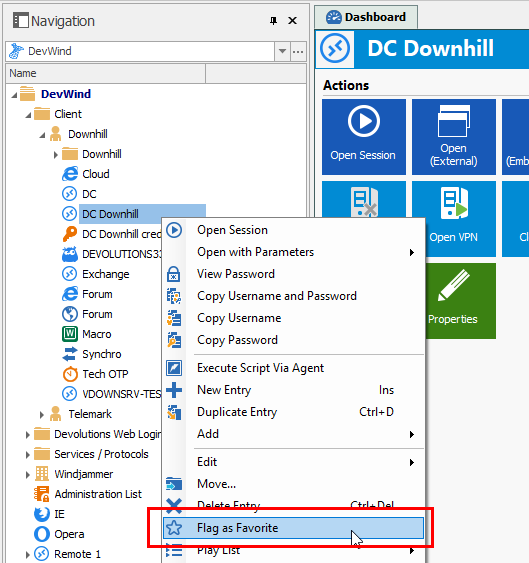This screenshot has height=563, width=529.
Task: Expand the Telemark client node
Action: point(42,415)
